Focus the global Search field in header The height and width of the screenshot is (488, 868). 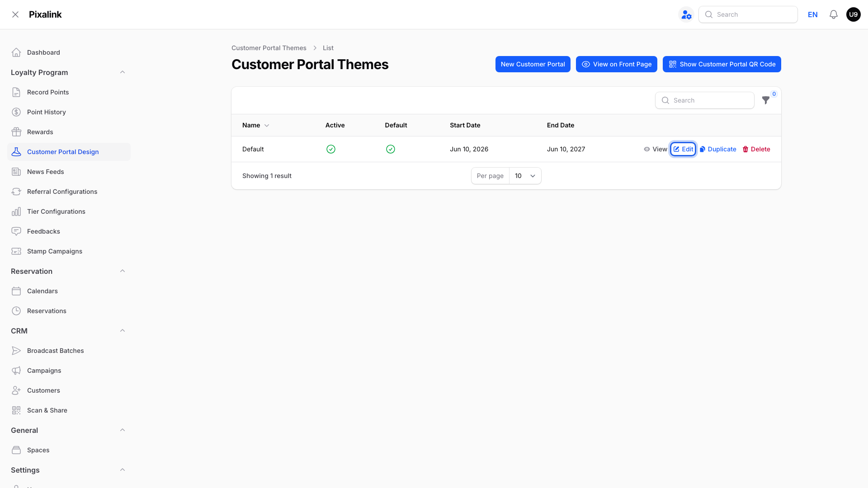click(x=748, y=14)
